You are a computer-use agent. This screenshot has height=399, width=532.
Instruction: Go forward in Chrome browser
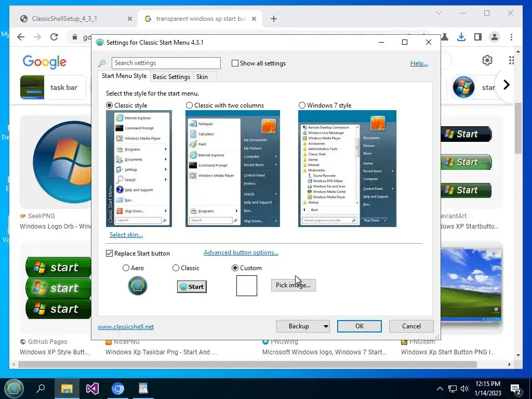point(37,37)
